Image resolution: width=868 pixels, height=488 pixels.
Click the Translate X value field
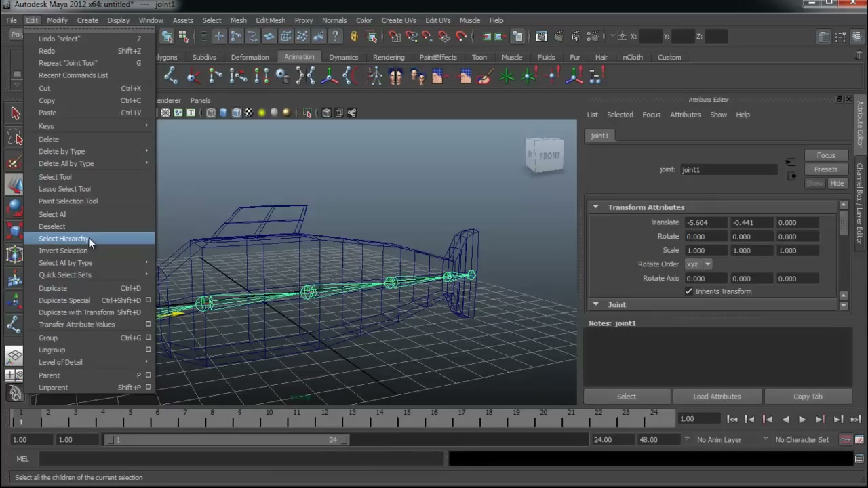pyautogui.click(x=707, y=222)
